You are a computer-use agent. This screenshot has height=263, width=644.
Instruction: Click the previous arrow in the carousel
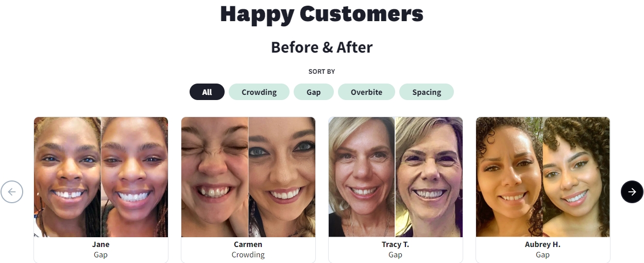pos(12,192)
